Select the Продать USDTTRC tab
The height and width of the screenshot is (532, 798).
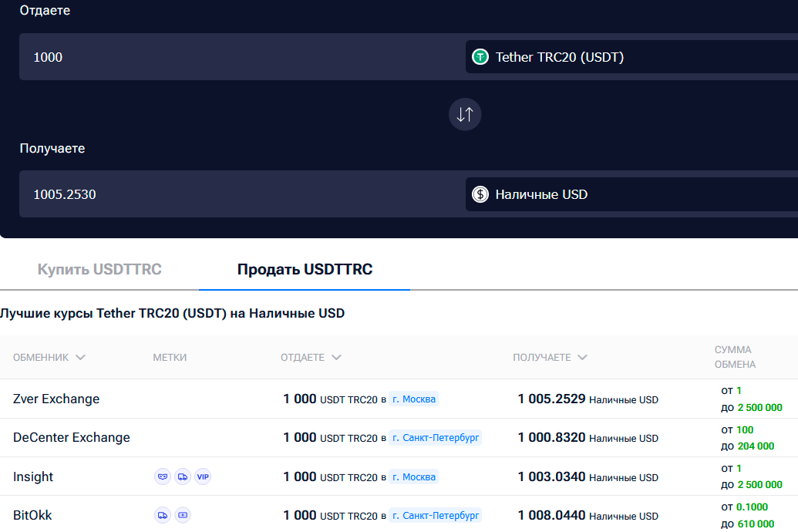click(305, 269)
